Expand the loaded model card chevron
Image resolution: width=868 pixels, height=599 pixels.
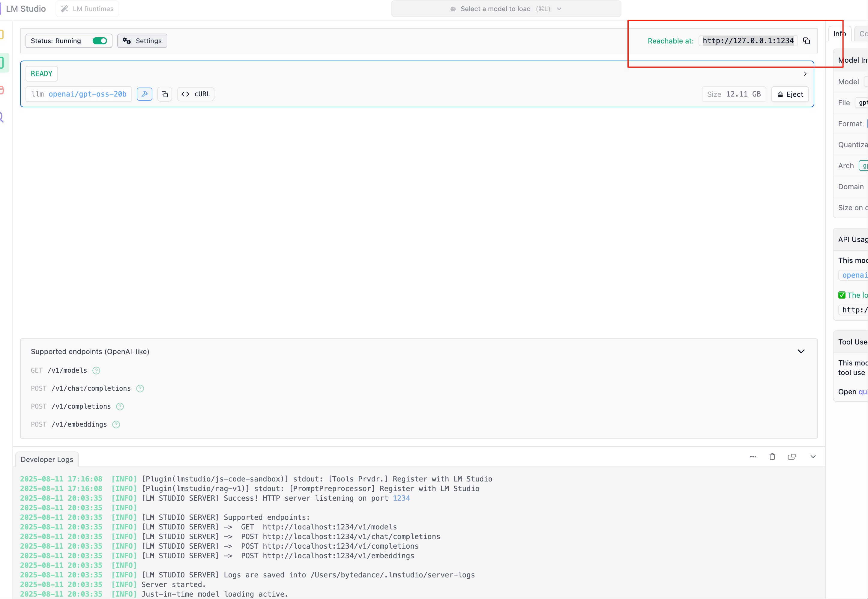tap(805, 74)
